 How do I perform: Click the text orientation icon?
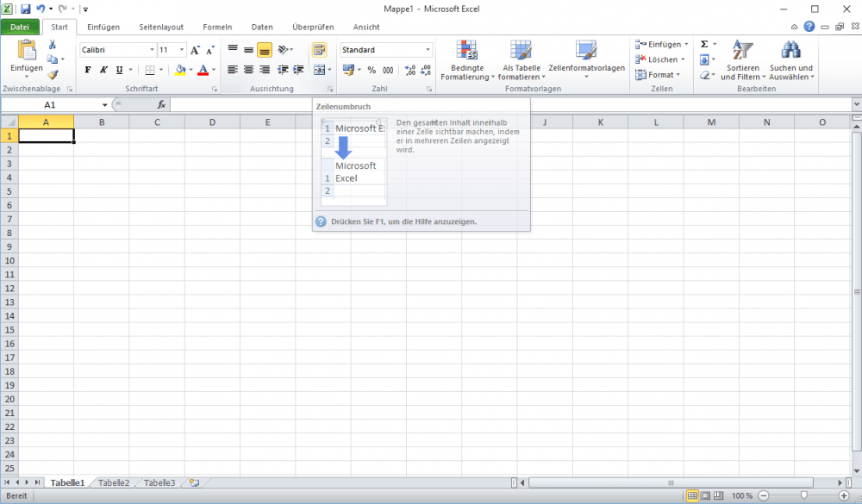[283, 50]
